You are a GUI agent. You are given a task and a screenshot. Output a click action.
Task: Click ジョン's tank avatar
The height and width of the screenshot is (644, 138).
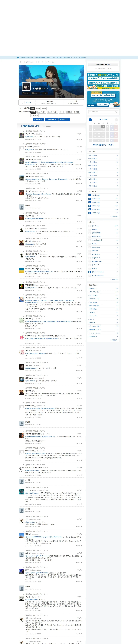(22, 178)
